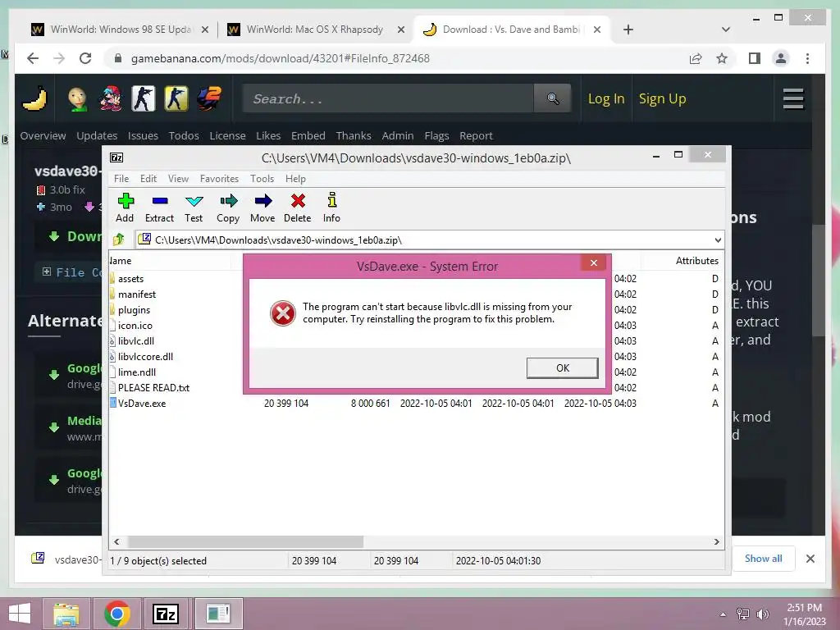Expand the File Contents section

coord(47,272)
